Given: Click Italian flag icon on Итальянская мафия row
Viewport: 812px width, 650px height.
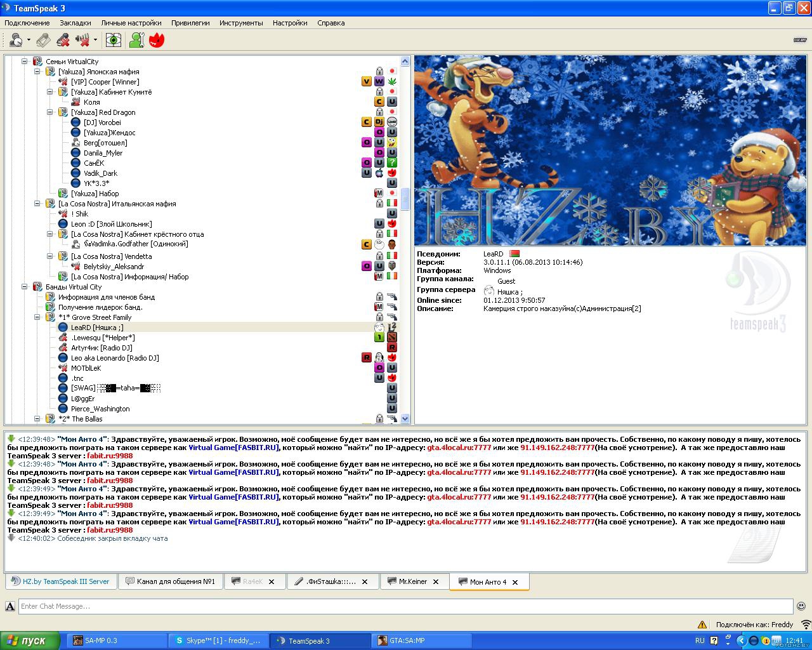Looking at the screenshot, I should click(x=392, y=204).
